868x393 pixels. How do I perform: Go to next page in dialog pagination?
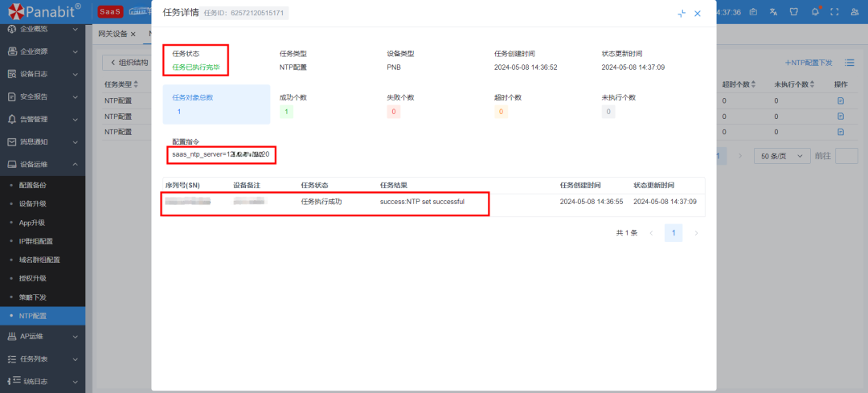point(696,233)
